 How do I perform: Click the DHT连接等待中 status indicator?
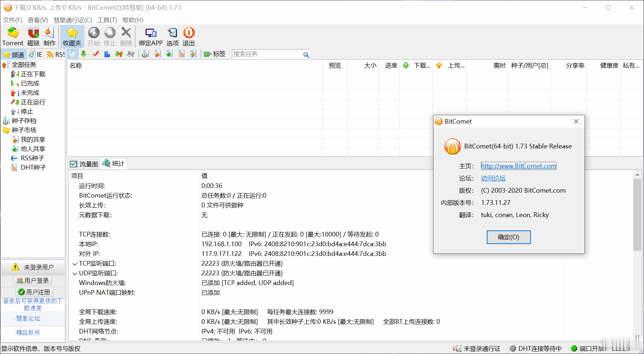[536, 349]
